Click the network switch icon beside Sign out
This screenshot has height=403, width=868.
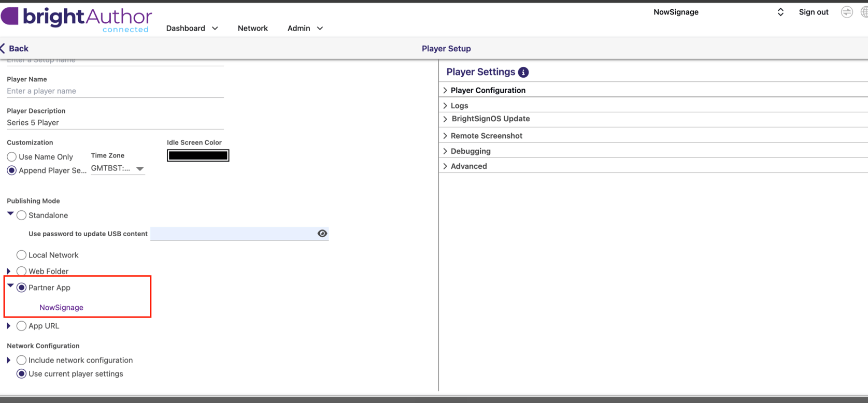click(847, 12)
